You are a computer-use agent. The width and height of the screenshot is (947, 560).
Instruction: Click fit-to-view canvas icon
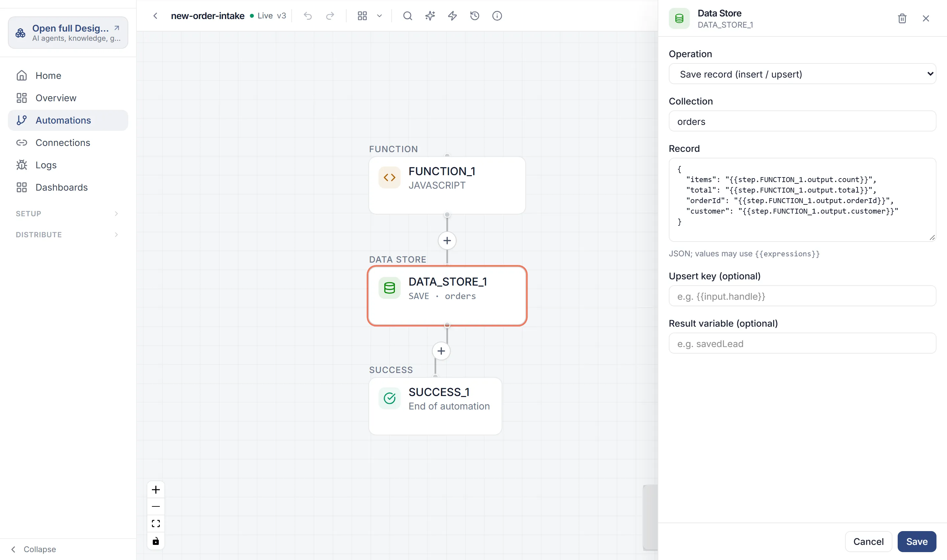[x=156, y=524]
